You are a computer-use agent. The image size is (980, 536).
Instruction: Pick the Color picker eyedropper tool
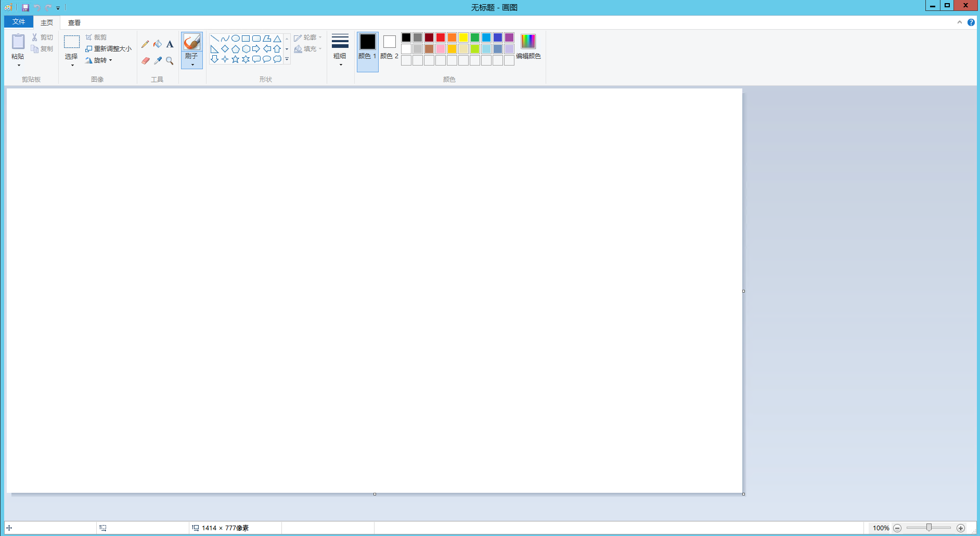tap(158, 61)
